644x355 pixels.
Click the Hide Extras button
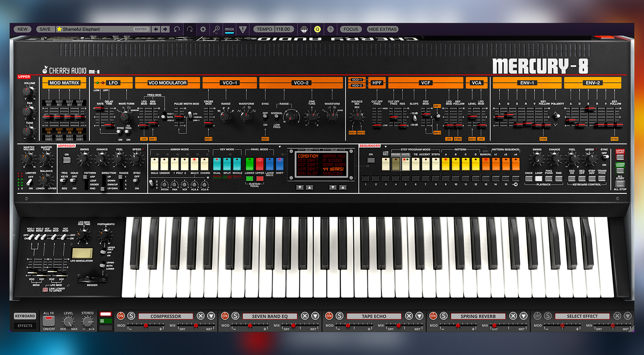coord(383,29)
